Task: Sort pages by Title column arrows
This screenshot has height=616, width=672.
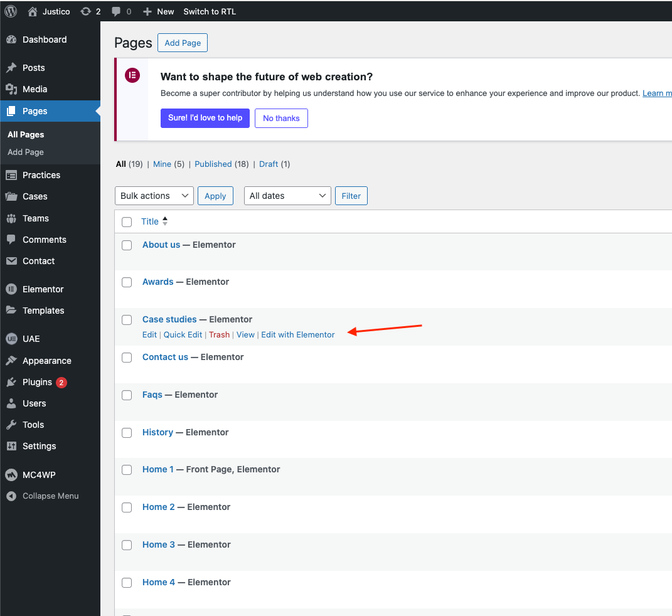Action: [x=165, y=221]
